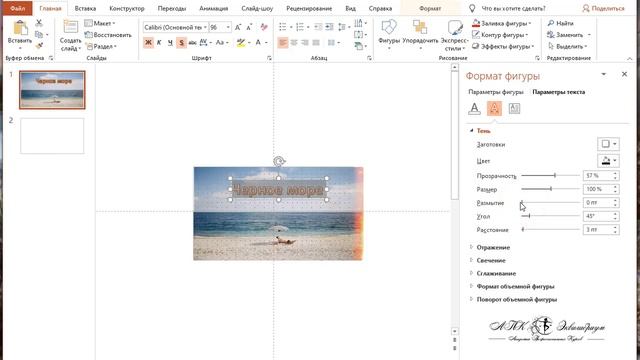Toggle text shadow S button

pos(181,42)
